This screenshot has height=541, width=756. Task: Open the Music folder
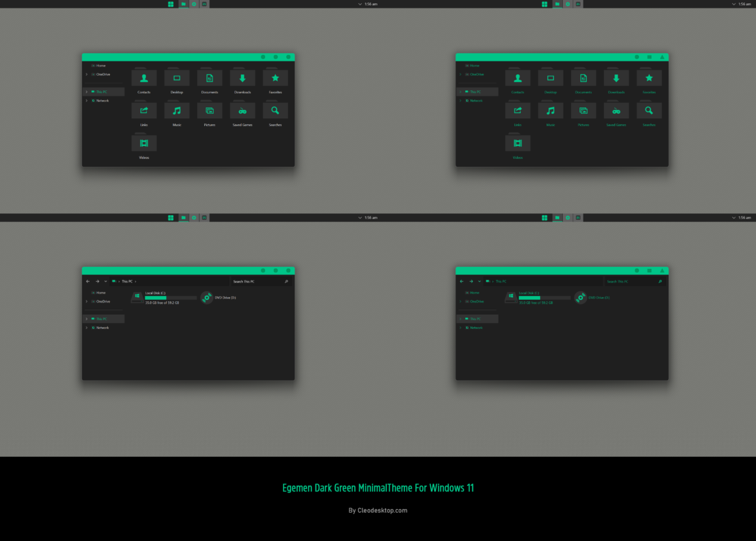pyautogui.click(x=176, y=111)
